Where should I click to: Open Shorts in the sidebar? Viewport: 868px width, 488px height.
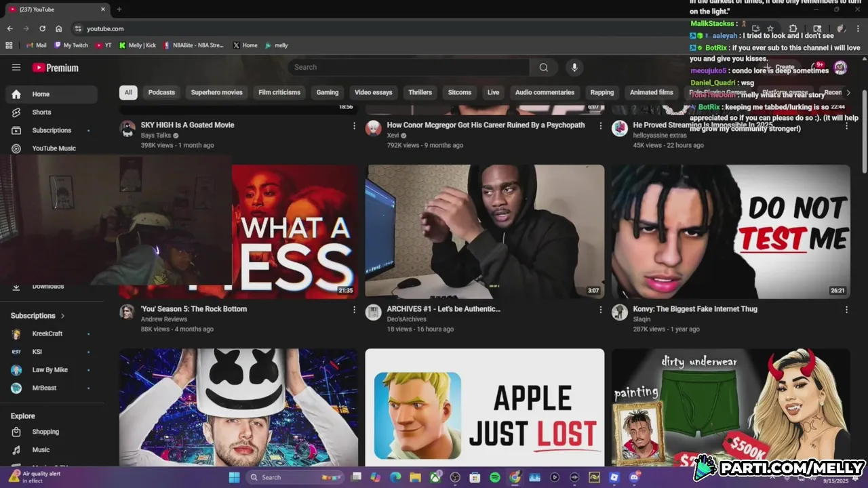pyautogui.click(x=52, y=113)
